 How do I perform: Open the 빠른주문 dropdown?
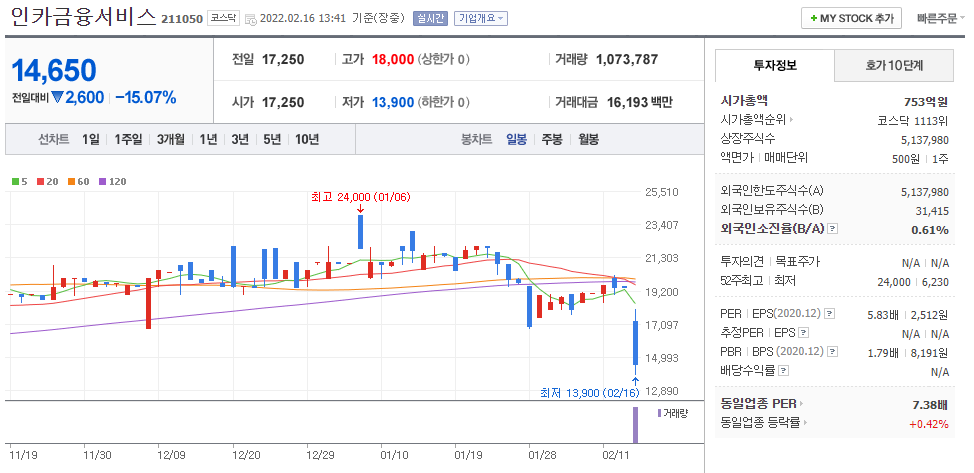click(x=942, y=19)
